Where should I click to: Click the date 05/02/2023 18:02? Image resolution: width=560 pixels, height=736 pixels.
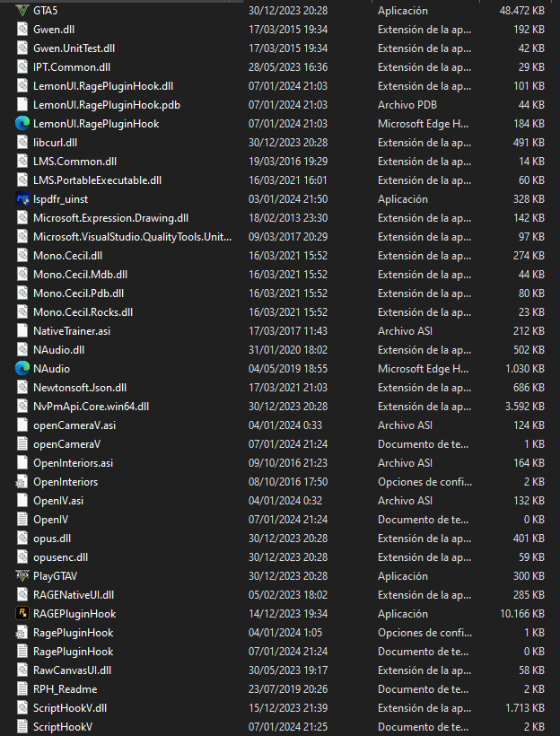(288, 595)
